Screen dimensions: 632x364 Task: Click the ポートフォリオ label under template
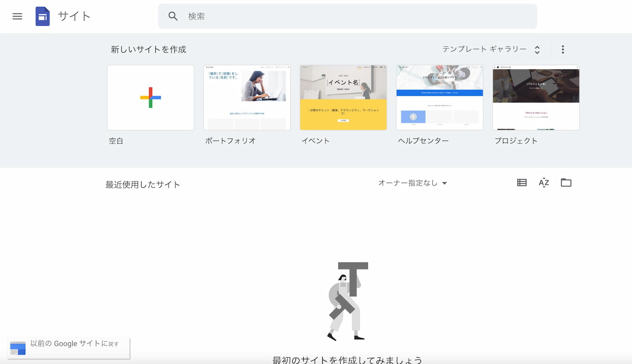point(231,141)
